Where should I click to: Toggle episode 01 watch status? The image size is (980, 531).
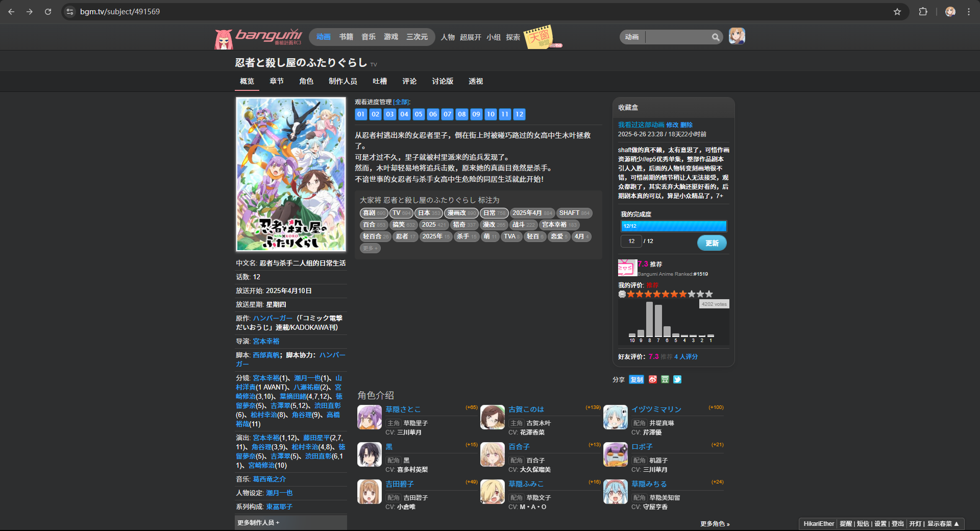tap(361, 114)
